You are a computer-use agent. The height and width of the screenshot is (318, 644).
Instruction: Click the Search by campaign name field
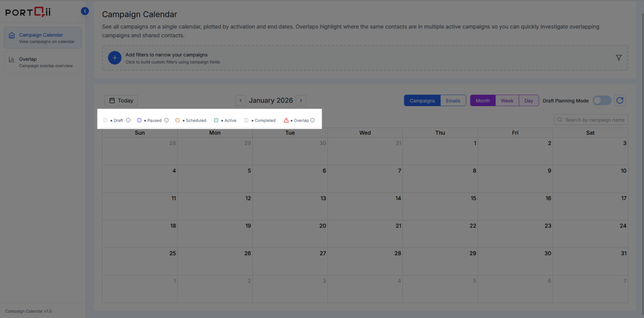594,120
